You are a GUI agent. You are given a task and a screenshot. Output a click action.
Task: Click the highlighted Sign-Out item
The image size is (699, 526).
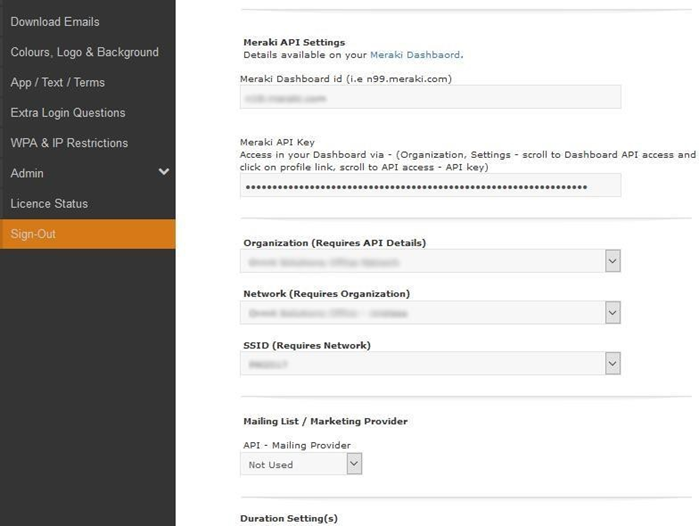click(x=33, y=234)
